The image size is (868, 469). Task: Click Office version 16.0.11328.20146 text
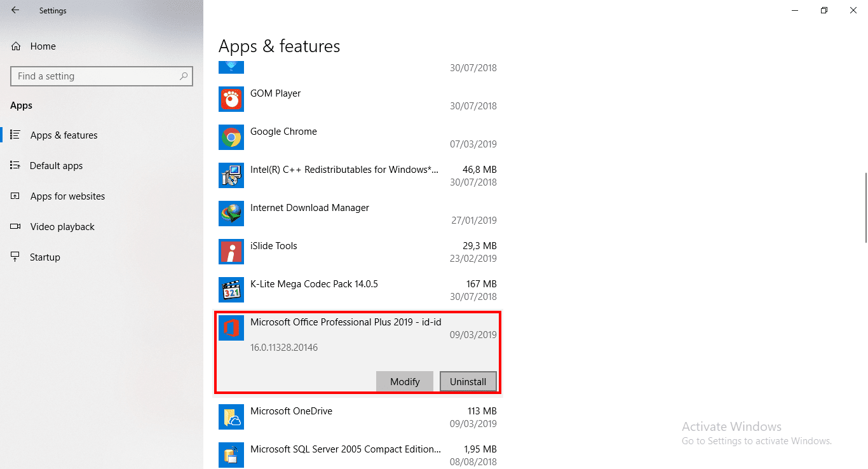click(284, 348)
